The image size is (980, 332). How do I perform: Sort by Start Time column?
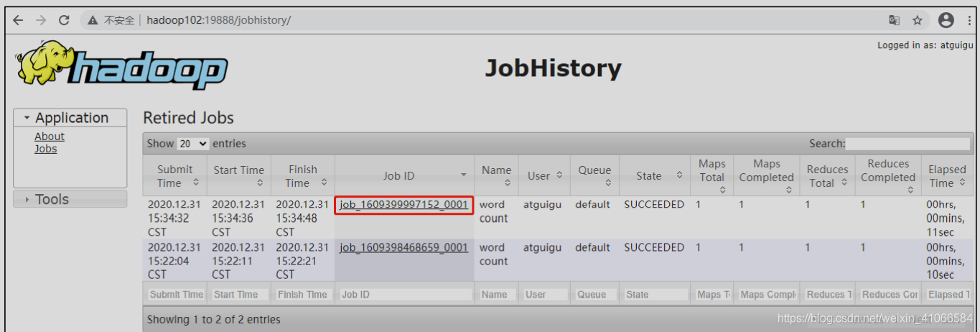coord(239,176)
